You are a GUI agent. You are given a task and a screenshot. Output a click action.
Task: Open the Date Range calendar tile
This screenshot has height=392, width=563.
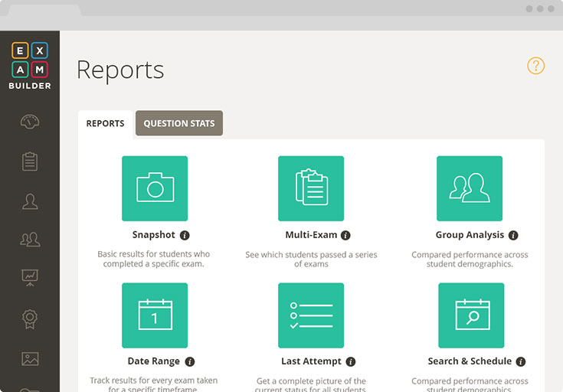(155, 315)
